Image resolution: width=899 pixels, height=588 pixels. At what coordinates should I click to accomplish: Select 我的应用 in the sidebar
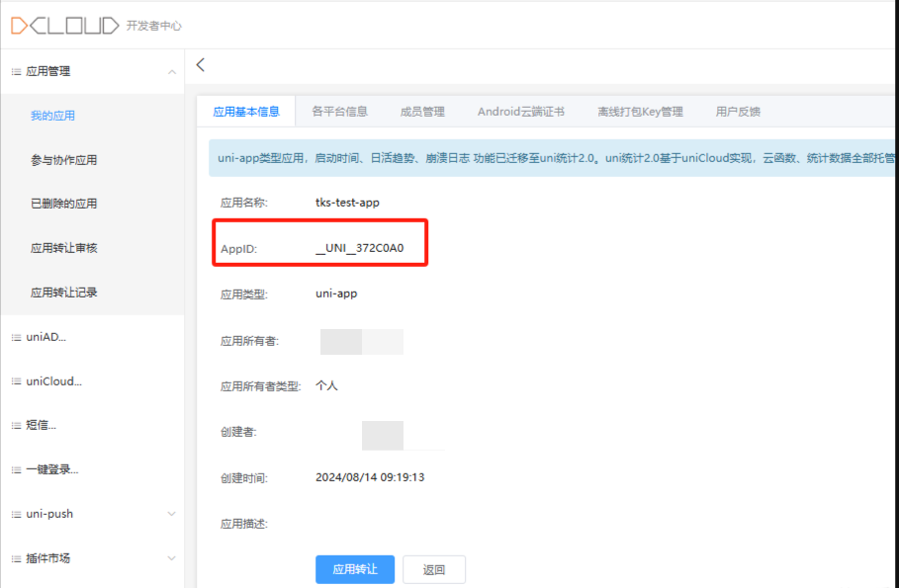click(52, 116)
